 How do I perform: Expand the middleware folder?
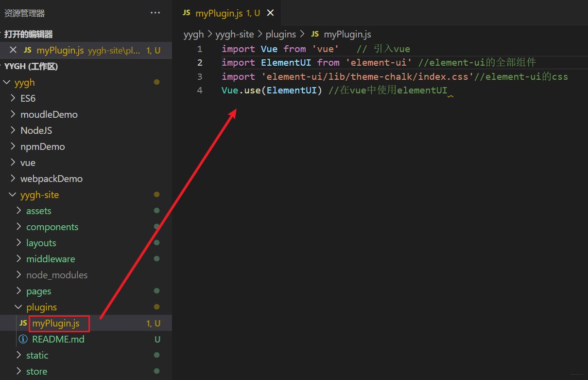19,259
